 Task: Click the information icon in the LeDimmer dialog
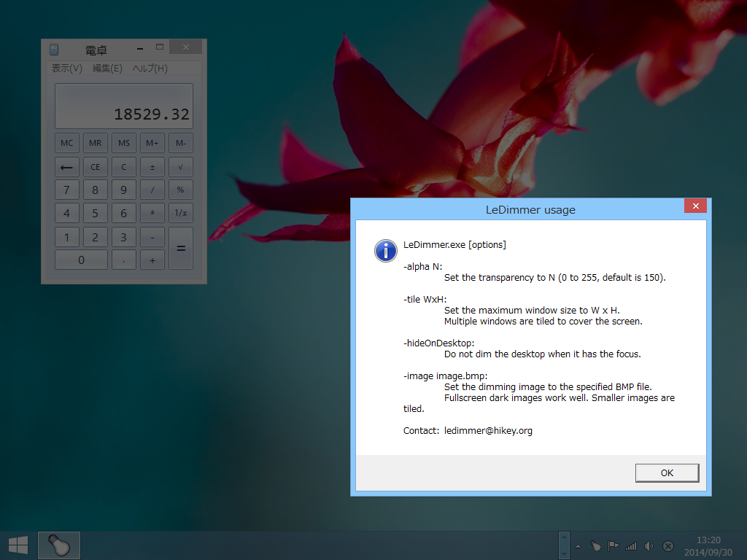(385, 250)
